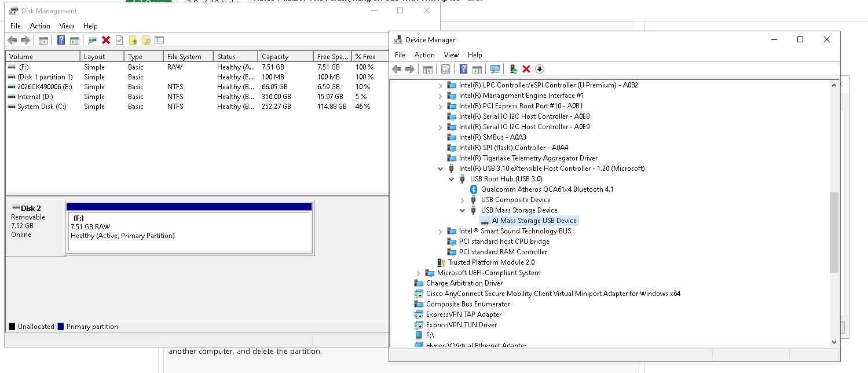Open the File menu in Disk Management
The width and height of the screenshot is (868, 373).
click(15, 25)
